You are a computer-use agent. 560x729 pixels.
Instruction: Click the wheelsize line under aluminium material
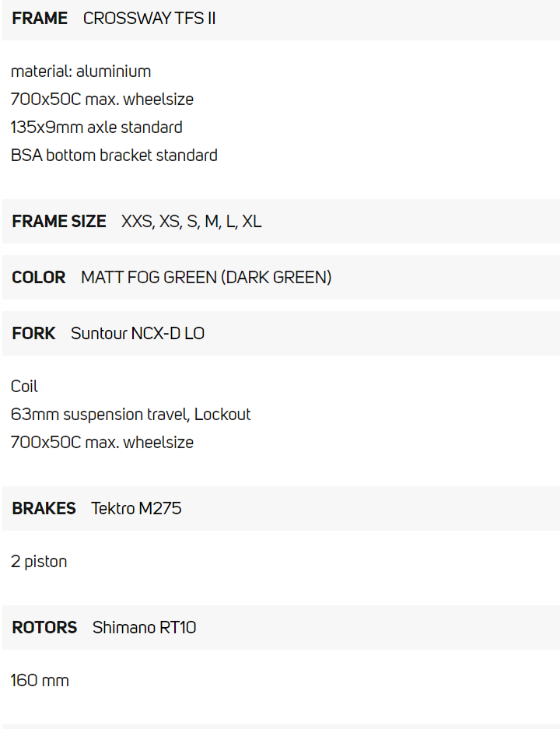click(102, 100)
